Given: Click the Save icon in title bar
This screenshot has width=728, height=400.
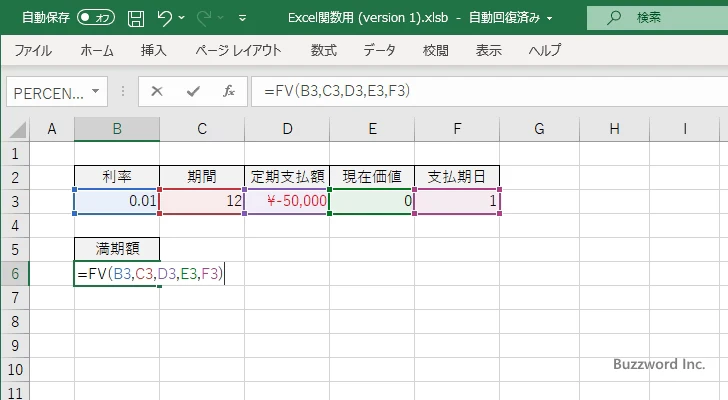Looking at the screenshot, I should (x=136, y=18).
